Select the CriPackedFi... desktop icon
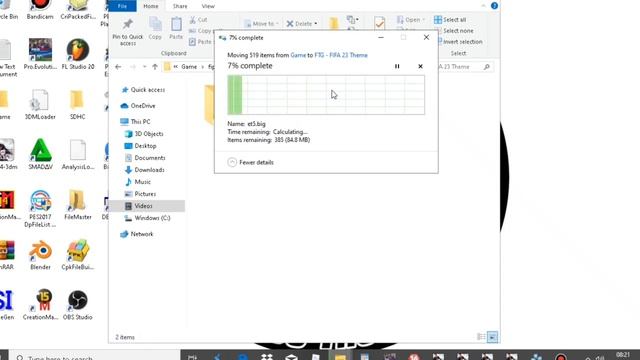The width and height of the screenshot is (640, 360). pyautogui.click(x=78, y=10)
